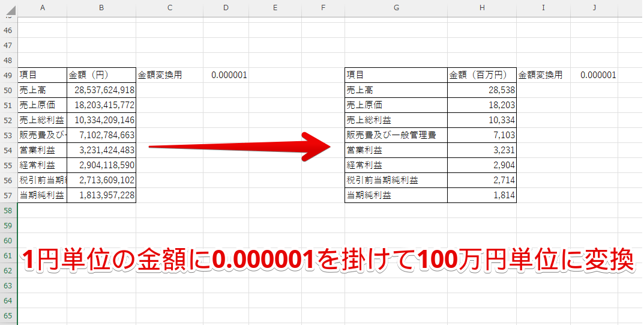Click 売上原価 in column G
This screenshot has height=325, width=644.
396,105
